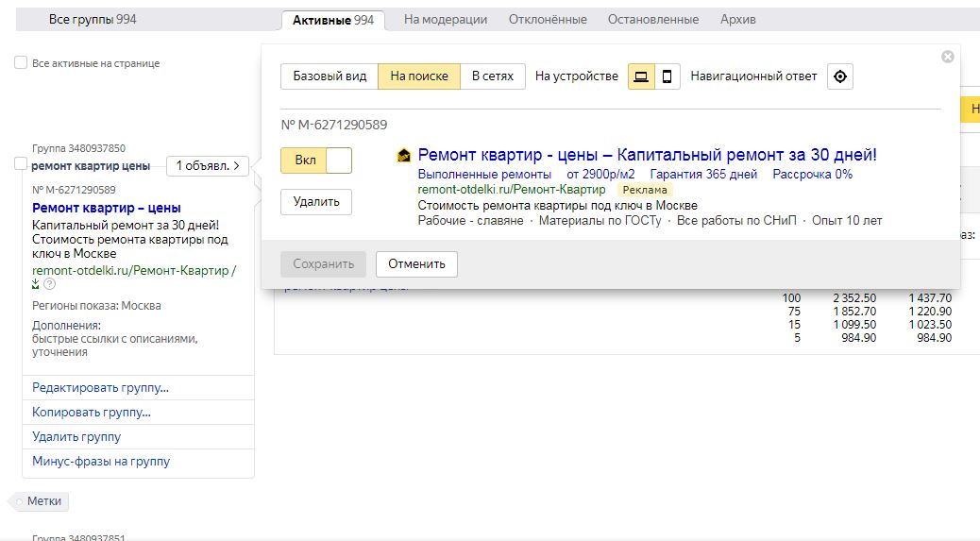The image size is (980, 541).
Task: Open the На модерации tab
Action: point(446,20)
